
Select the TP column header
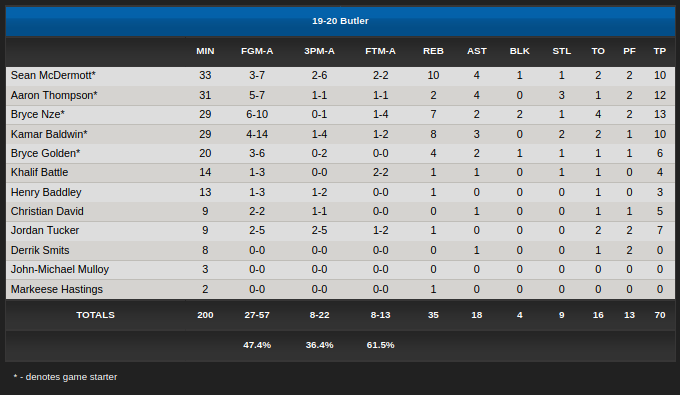pos(660,51)
